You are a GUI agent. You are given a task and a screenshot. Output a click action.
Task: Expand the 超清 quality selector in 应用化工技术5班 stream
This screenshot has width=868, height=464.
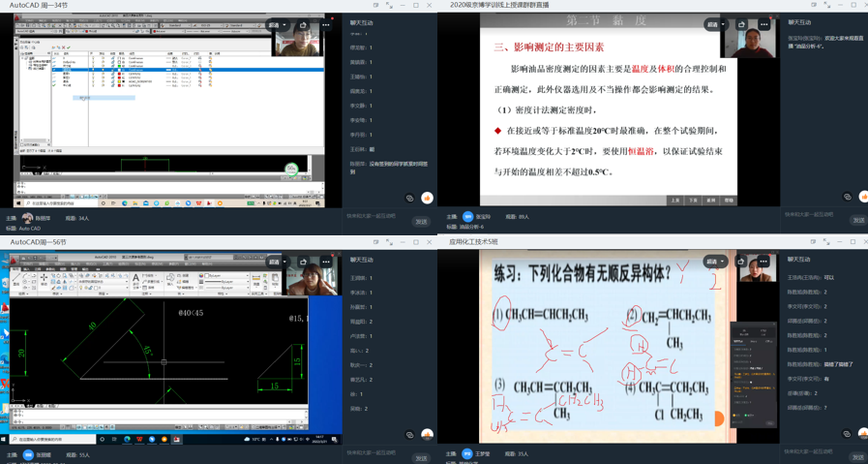715,262
